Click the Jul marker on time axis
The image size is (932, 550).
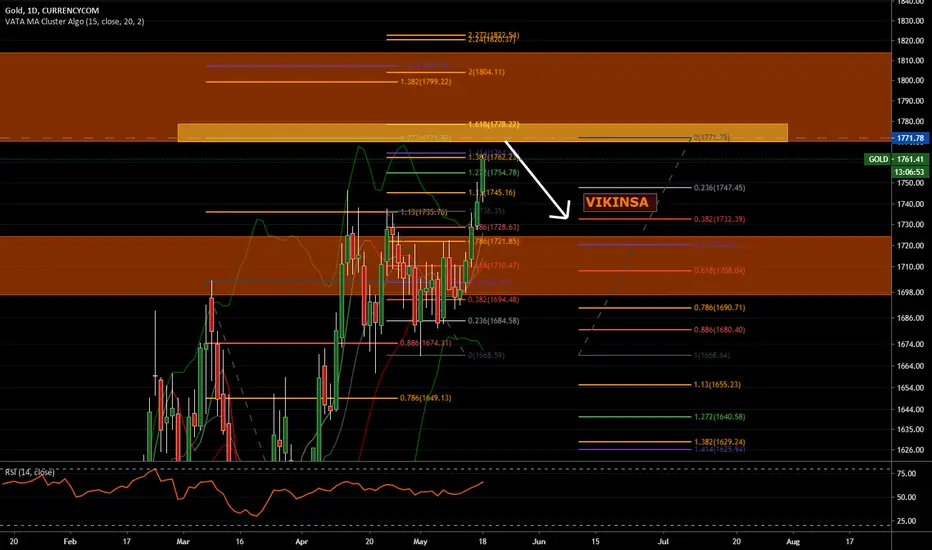(663, 542)
